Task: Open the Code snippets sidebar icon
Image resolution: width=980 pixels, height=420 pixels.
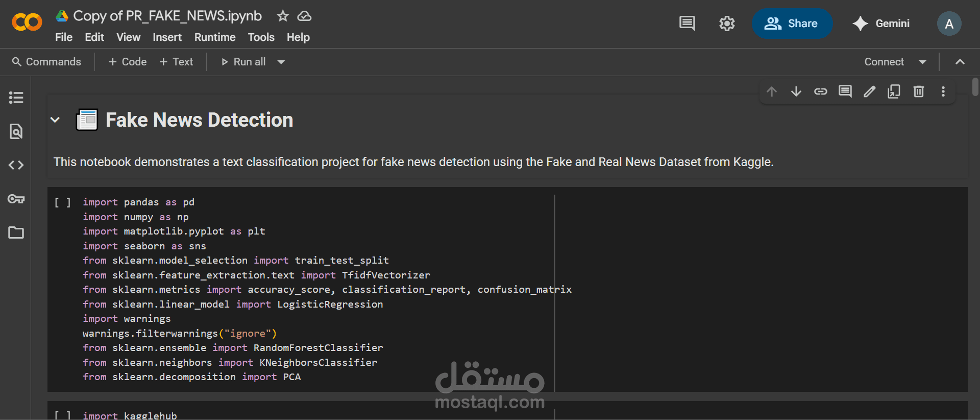Action: click(x=16, y=165)
